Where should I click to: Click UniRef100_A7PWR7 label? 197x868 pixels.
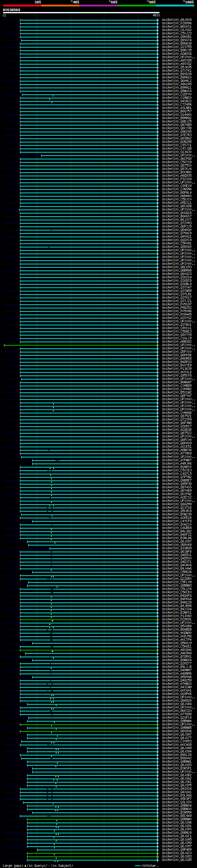177,460
